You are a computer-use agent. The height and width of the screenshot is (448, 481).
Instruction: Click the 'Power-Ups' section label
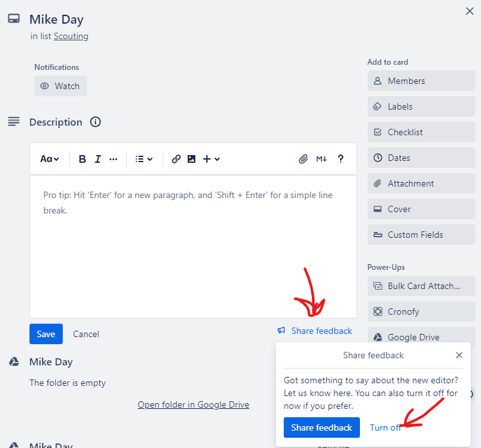386,267
